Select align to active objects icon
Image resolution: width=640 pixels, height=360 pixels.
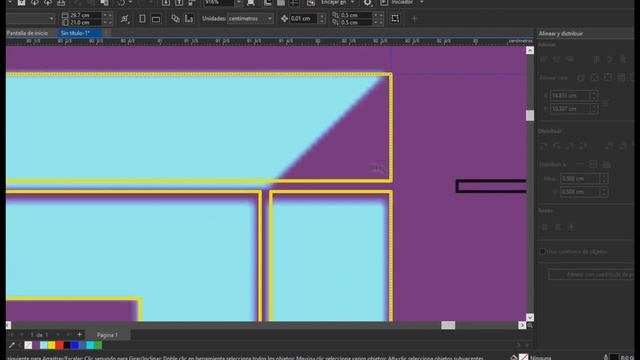pyautogui.click(x=581, y=78)
